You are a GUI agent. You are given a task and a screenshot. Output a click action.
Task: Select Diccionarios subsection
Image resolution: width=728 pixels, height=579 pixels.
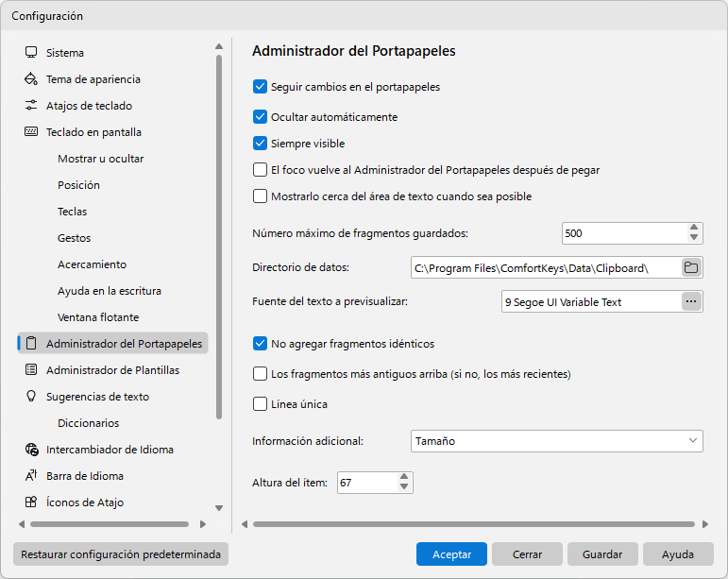pyautogui.click(x=88, y=423)
